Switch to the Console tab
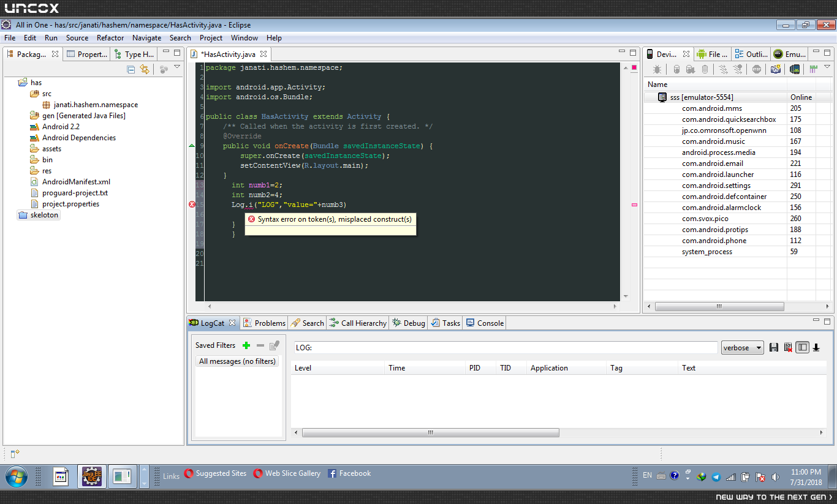 coord(485,323)
